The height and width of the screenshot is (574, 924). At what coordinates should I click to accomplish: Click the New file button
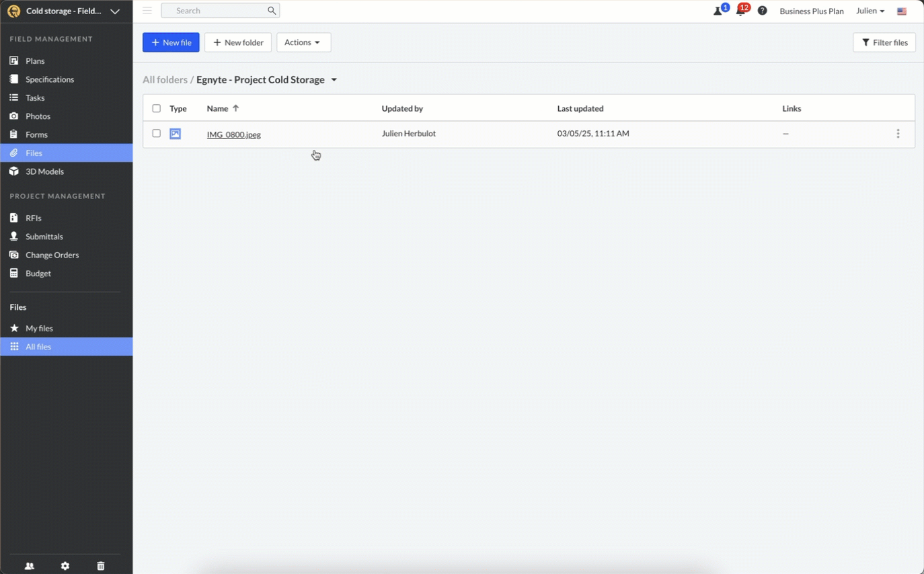171,42
